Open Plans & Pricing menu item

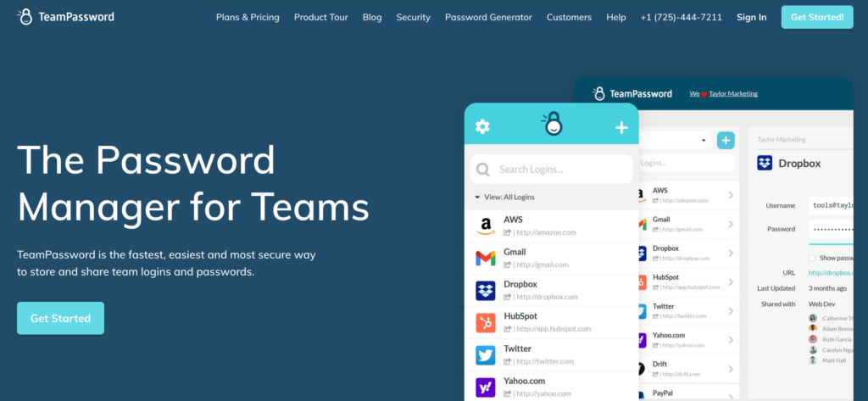click(248, 17)
